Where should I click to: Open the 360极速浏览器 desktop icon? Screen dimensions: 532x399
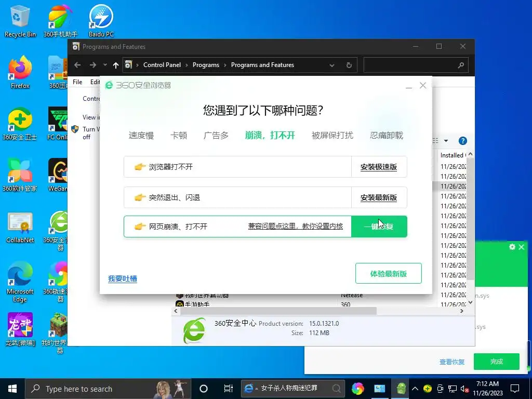58,282
